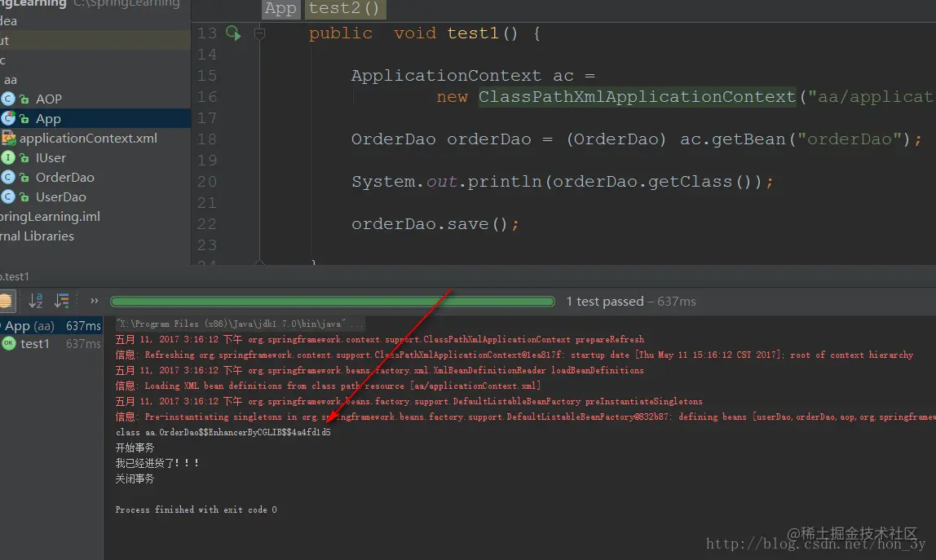The image size is (936, 560).
Task: Sort test results alphabetically
Action: coord(36,301)
